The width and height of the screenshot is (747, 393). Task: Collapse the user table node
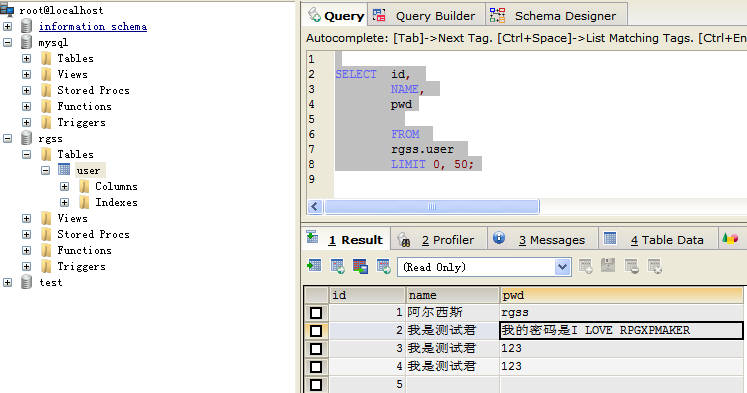tap(45, 170)
